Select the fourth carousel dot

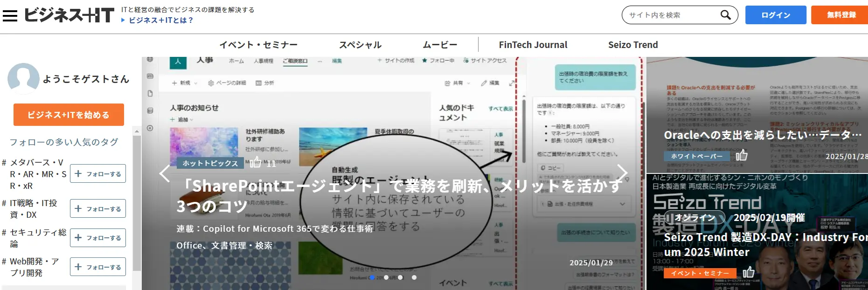(414, 277)
